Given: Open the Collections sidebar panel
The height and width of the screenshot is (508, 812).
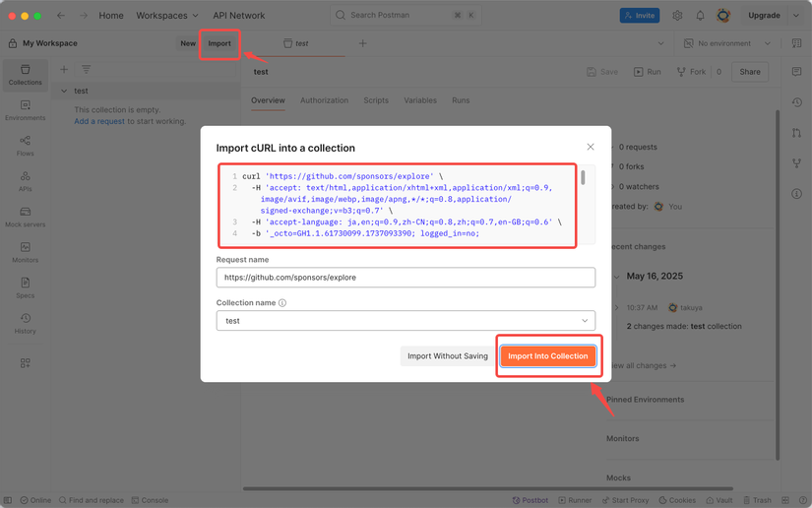Looking at the screenshot, I should [x=25, y=75].
